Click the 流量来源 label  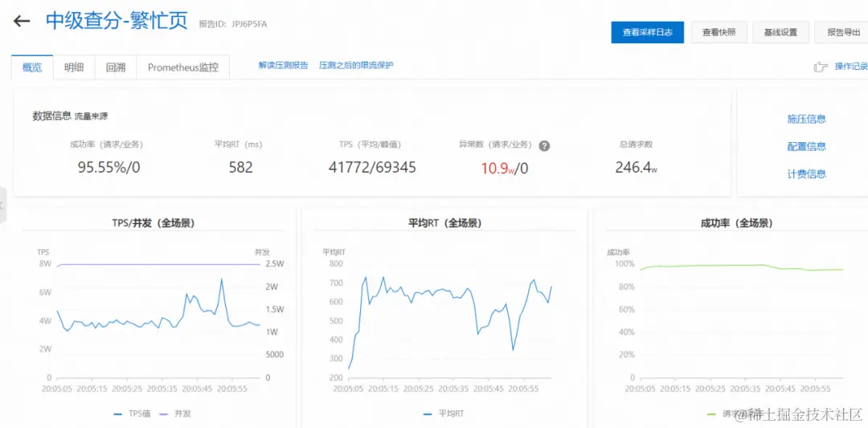pos(92,116)
